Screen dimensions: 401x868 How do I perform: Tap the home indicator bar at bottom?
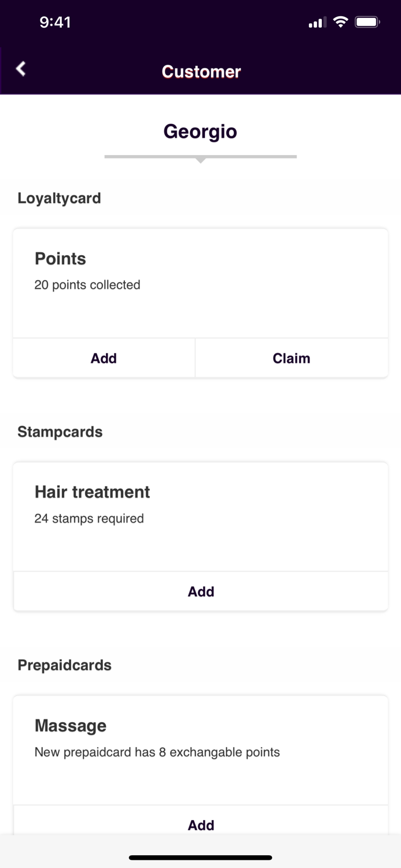[x=200, y=857]
